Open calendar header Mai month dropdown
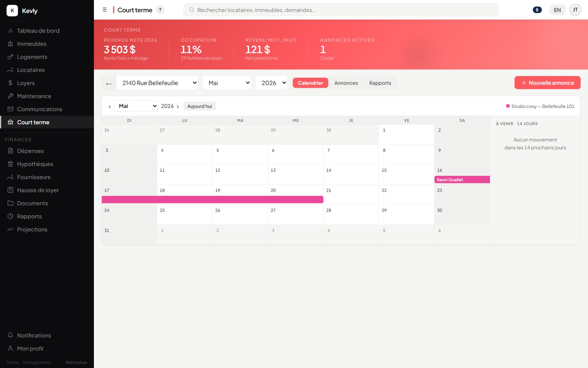The width and height of the screenshot is (588, 368). click(x=136, y=106)
